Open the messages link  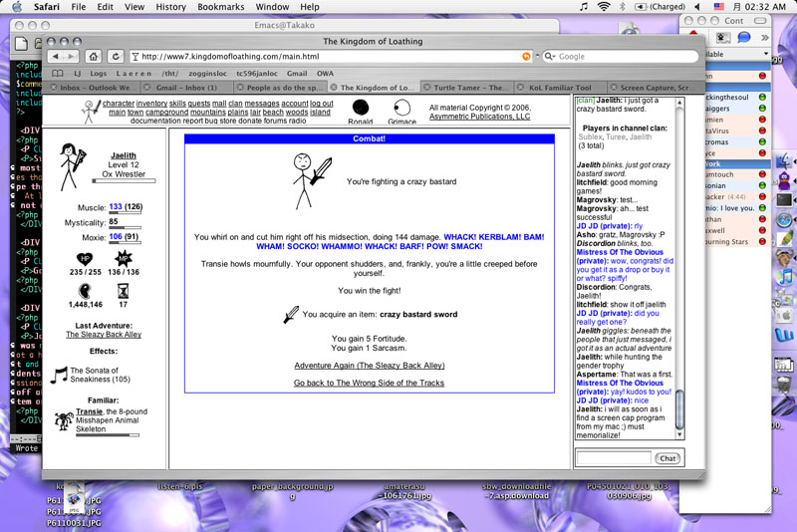pos(262,104)
